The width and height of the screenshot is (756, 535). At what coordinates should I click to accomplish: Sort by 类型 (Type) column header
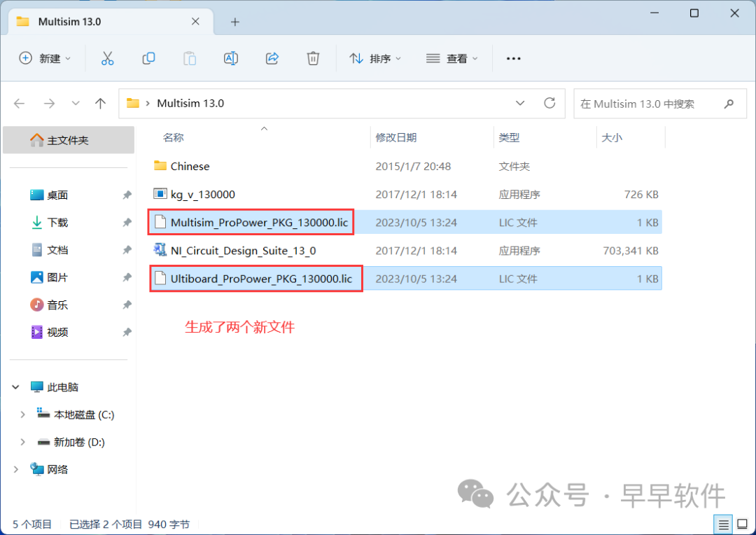(509, 137)
